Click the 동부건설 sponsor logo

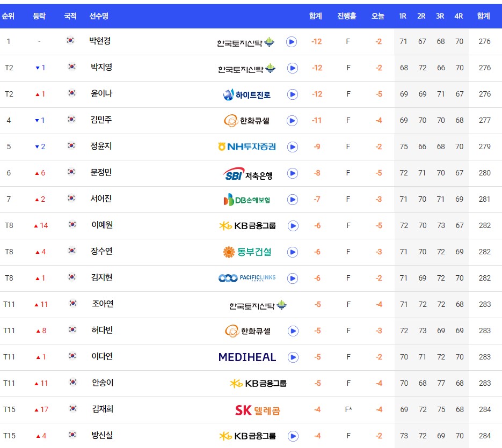pos(246,252)
